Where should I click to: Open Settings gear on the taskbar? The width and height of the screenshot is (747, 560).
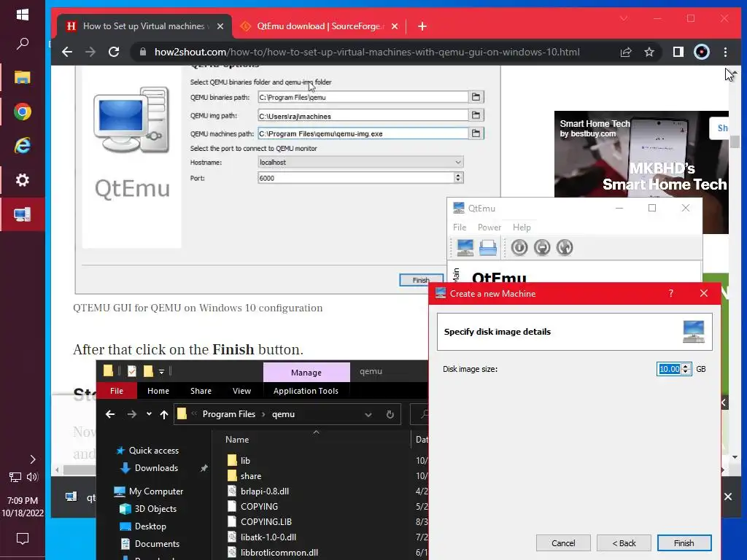click(23, 180)
